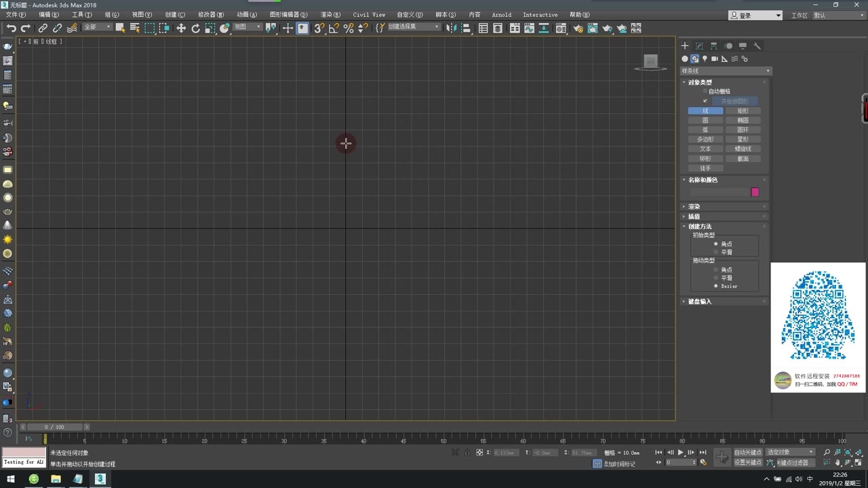Toggle the 3D Snaps button
The height and width of the screenshot is (488, 868).
point(319,28)
